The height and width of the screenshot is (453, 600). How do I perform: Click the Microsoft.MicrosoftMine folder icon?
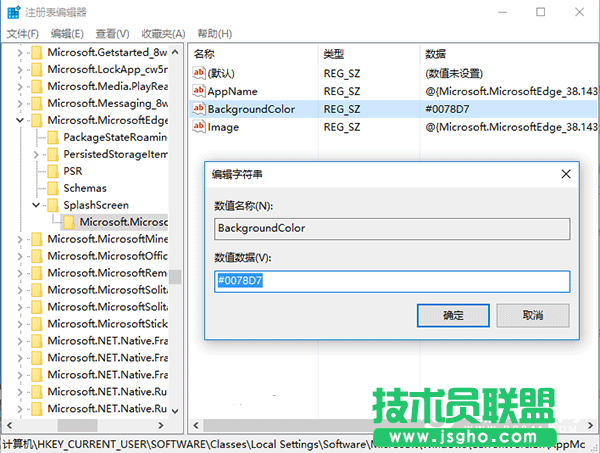[37, 239]
